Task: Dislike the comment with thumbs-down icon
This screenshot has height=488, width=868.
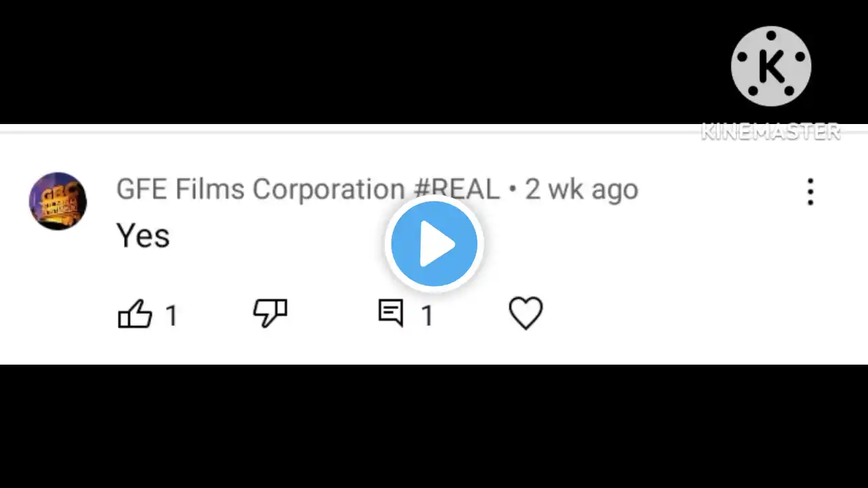Action: pyautogui.click(x=270, y=314)
